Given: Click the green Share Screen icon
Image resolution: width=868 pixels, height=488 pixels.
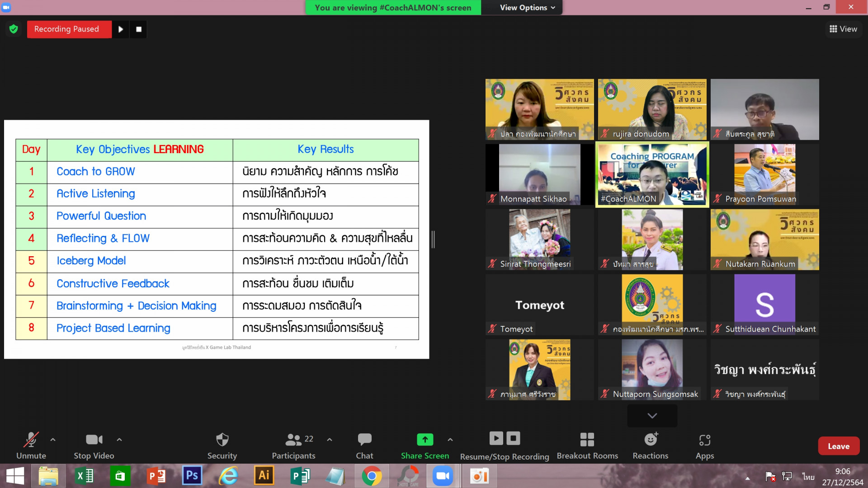Looking at the screenshot, I should coord(425,439).
